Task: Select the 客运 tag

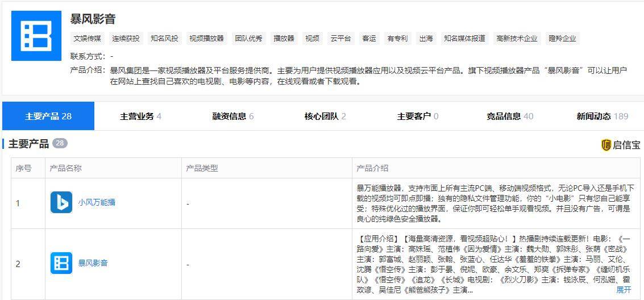Action: tap(369, 39)
